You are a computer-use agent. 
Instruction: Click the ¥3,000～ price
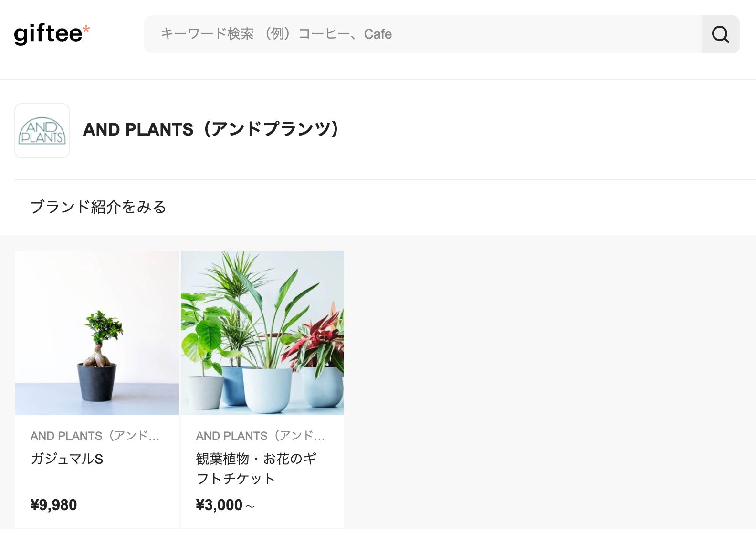pyautogui.click(x=225, y=505)
